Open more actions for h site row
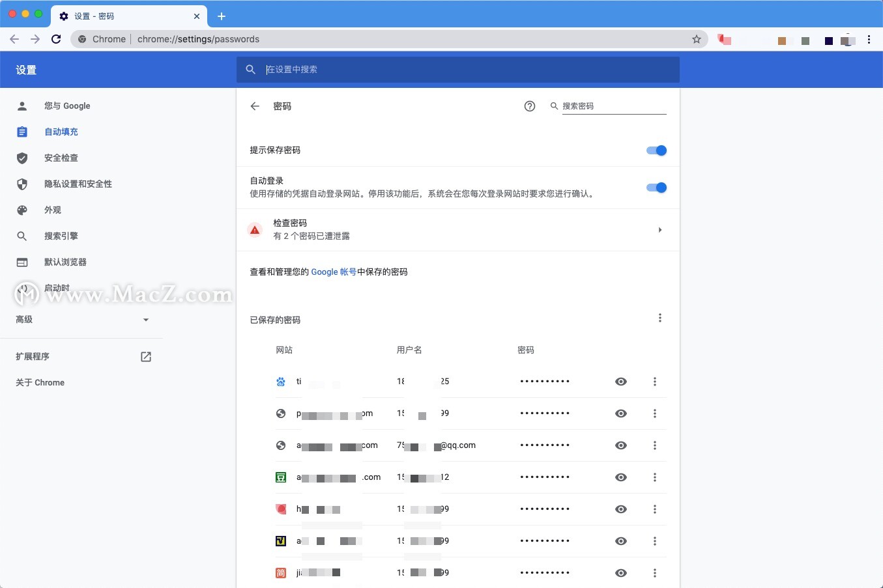 (655, 509)
